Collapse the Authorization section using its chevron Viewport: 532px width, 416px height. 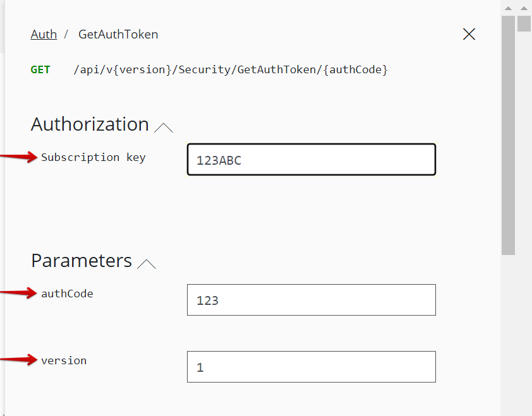point(164,128)
